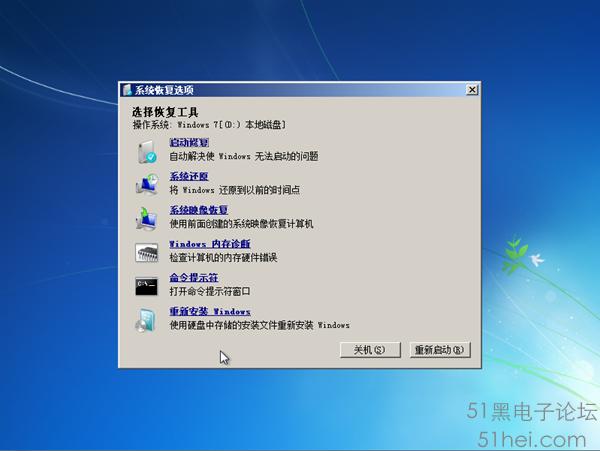This screenshot has width=600, height=451.
Task: Click the 关机(S) shutdown button
Action: [x=370, y=350]
